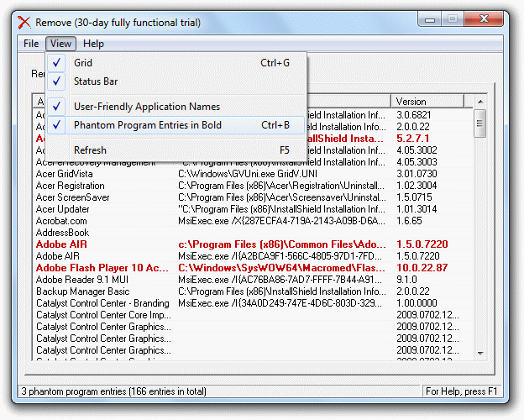
Task: Select the Acer ScreenSaver entry
Action: click(73, 197)
